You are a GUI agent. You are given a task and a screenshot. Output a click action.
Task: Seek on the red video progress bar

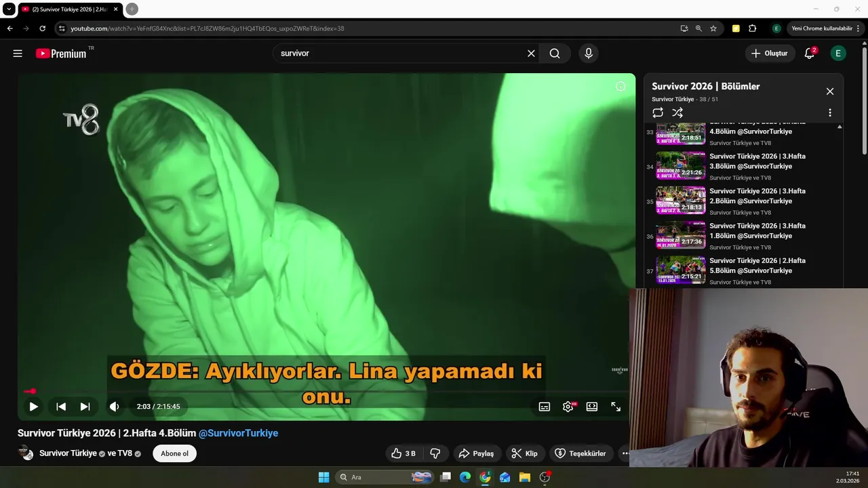(x=326, y=391)
